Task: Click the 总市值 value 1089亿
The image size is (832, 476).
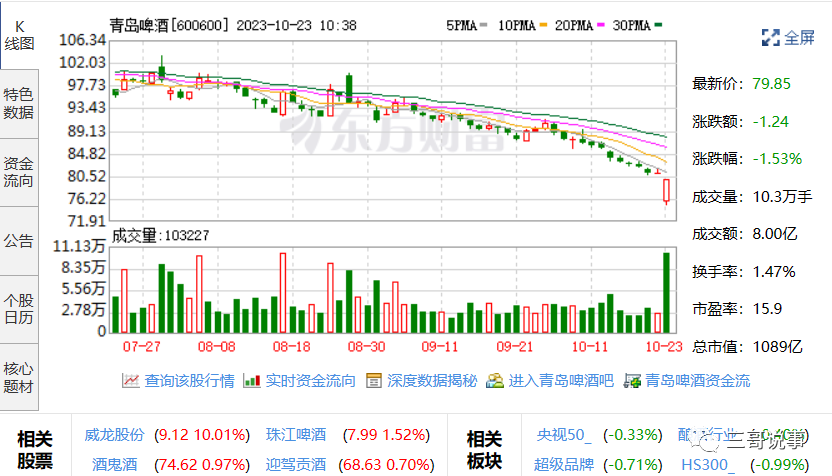Action: (777, 347)
